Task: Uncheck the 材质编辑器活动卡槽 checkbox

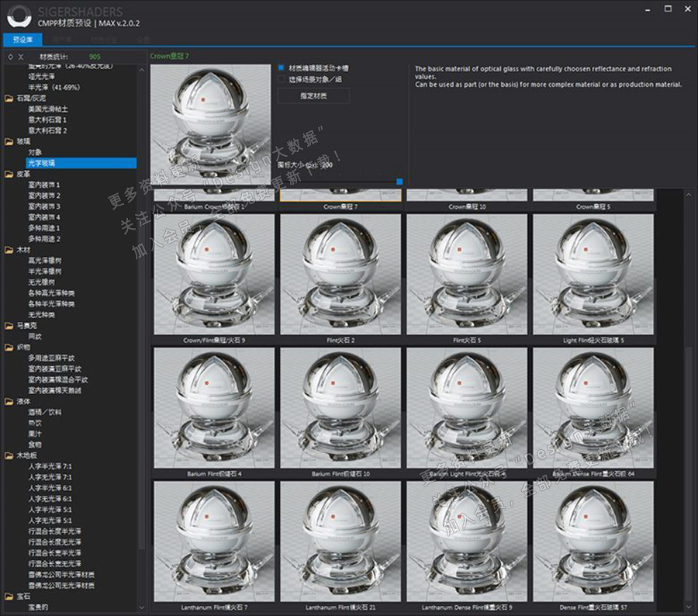Action: click(x=282, y=68)
